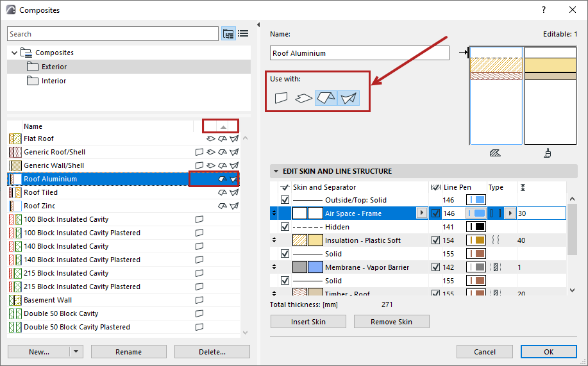
Task: Click the Flat Roof fill icon
Action: click(x=15, y=138)
